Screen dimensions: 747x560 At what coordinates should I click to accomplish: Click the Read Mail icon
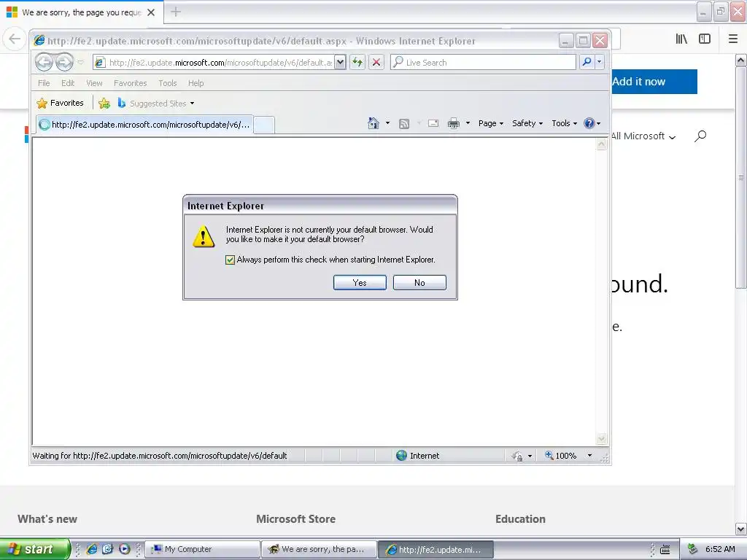pyautogui.click(x=433, y=123)
